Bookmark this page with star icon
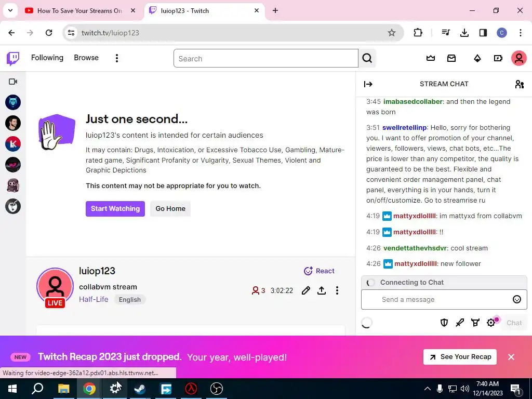This screenshot has width=532, height=399. click(x=392, y=33)
